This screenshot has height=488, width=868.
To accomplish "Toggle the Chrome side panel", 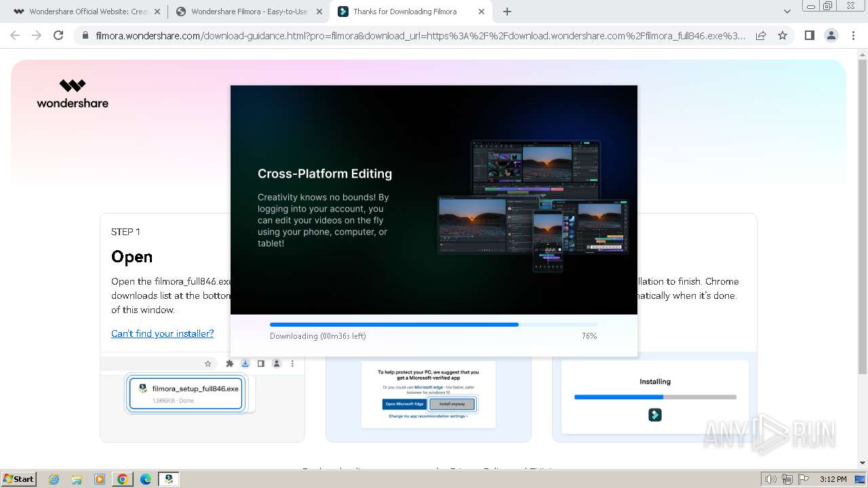I will tap(809, 35).
